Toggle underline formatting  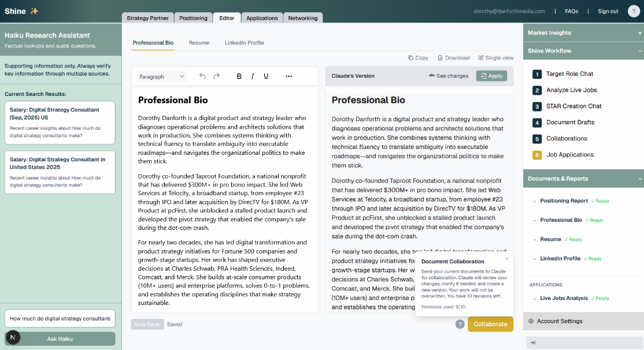click(266, 76)
